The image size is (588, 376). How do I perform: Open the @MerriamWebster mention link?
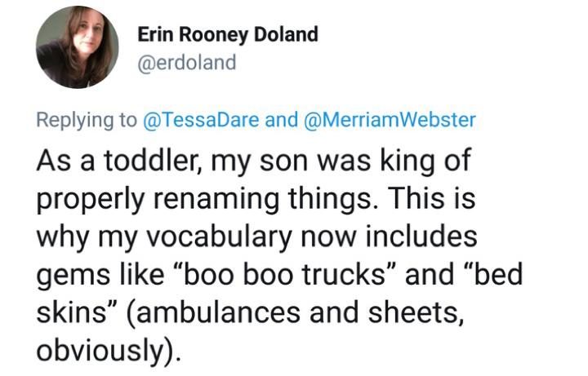tap(389, 120)
